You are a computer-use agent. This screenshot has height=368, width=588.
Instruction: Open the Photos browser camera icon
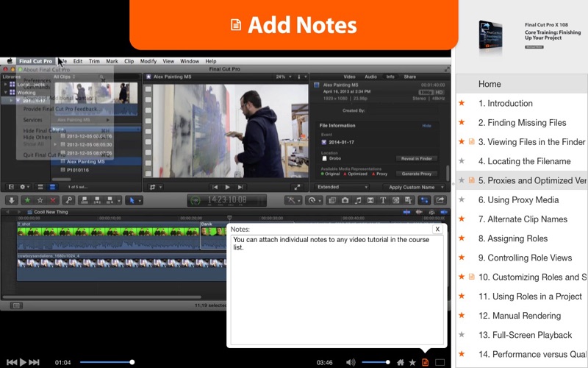pos(345,200)
